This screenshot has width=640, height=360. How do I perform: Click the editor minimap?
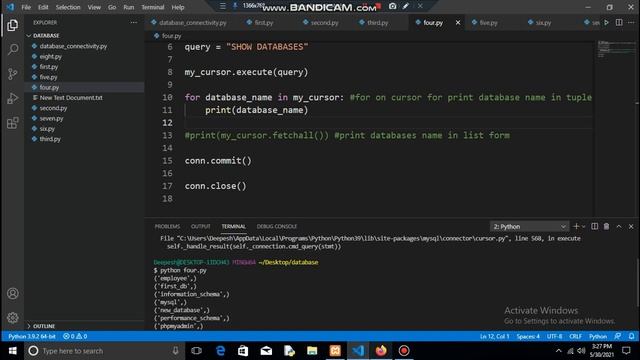tap(615, 49)
